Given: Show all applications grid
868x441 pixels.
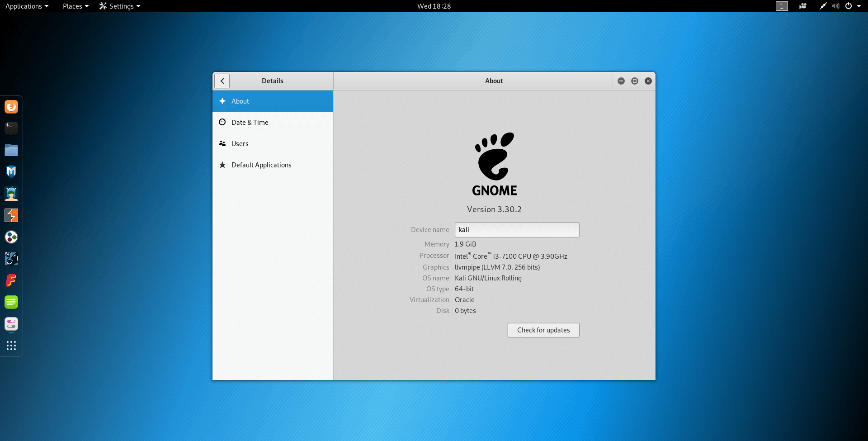Looking at the screenshot, I should click(11, 346).
